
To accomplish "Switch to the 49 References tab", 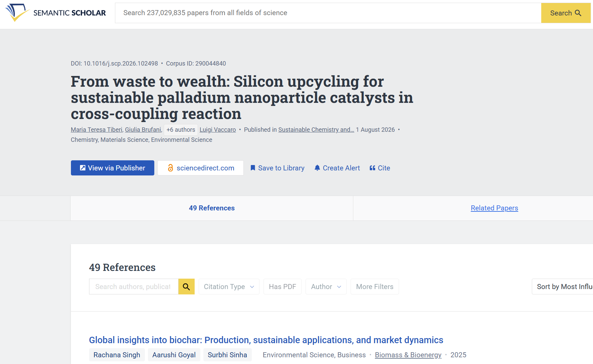I will click(212, 208).
